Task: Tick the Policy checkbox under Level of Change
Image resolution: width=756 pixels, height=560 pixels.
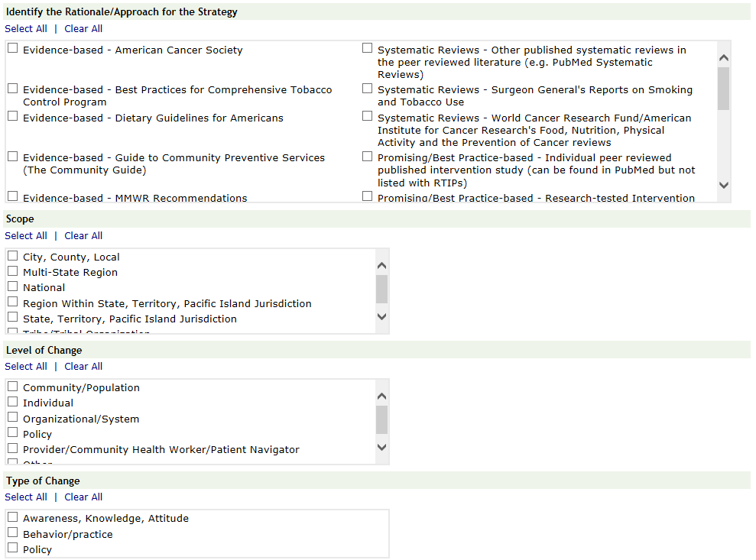Action: (13, 433)
